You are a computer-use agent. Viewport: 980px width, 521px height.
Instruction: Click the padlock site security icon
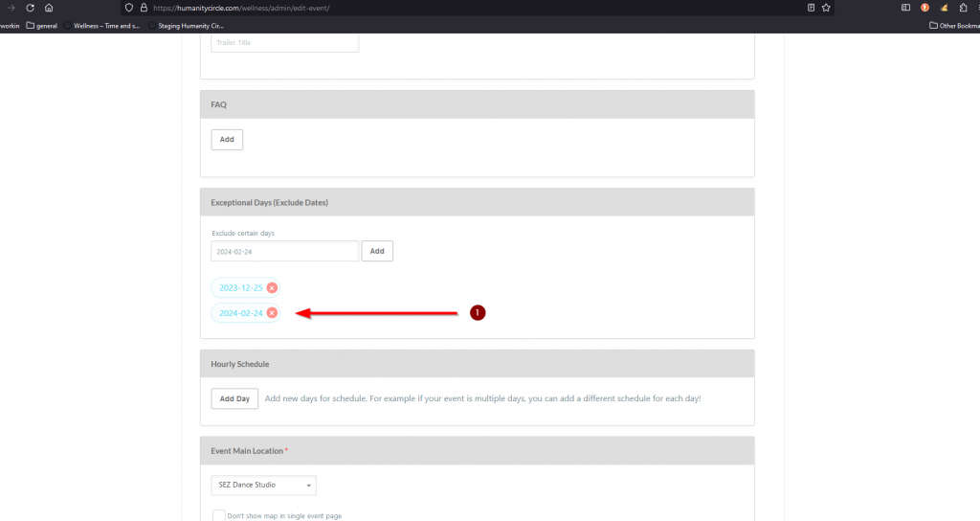[x=142, y=8]
